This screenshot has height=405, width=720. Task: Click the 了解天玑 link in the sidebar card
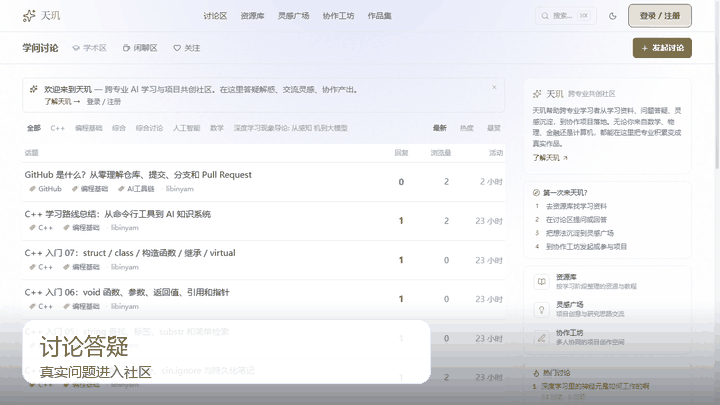pyautogui.click(x=550, y=158)
